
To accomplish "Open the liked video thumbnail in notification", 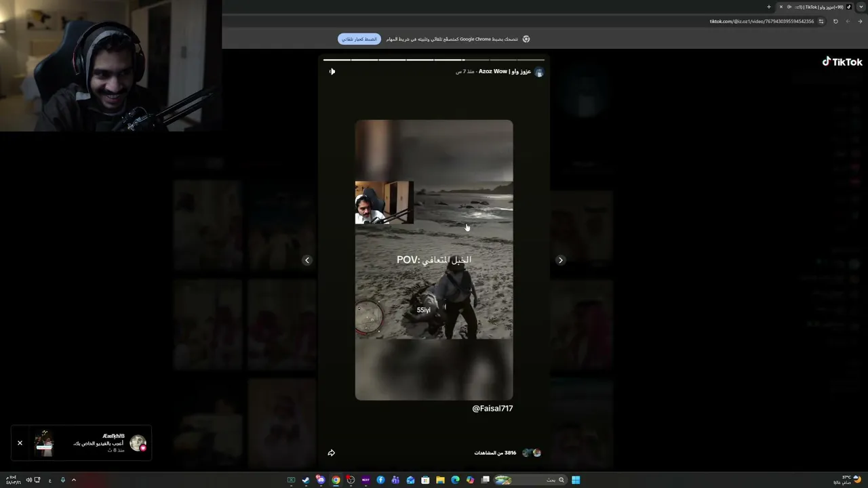I will (x=44, y=443).
